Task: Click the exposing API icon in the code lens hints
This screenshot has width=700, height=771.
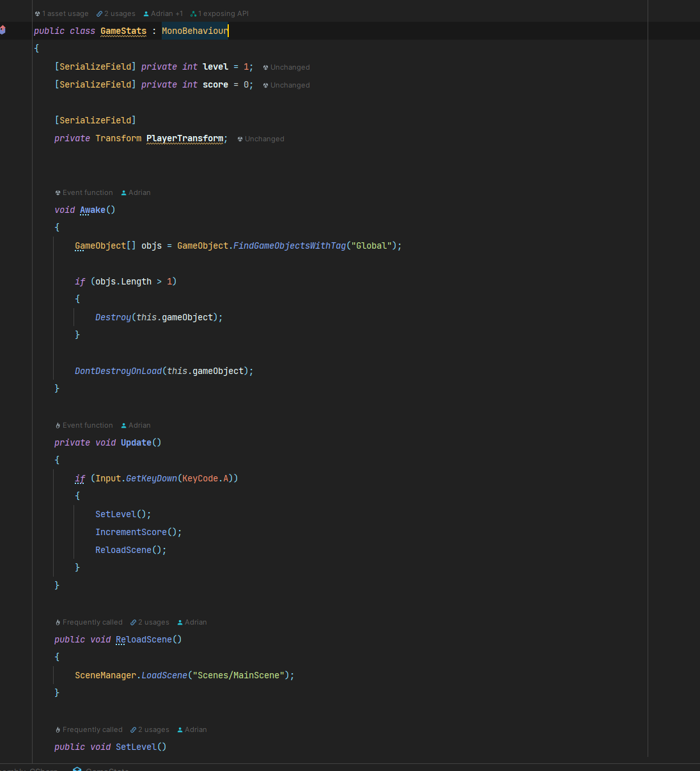Action: (x=194, y=13)
